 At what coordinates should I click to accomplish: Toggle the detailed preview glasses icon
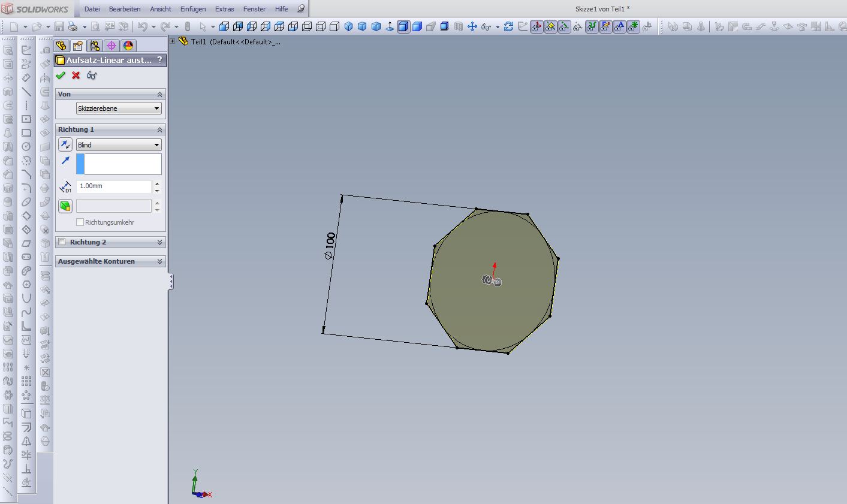[x=92, y=75]
